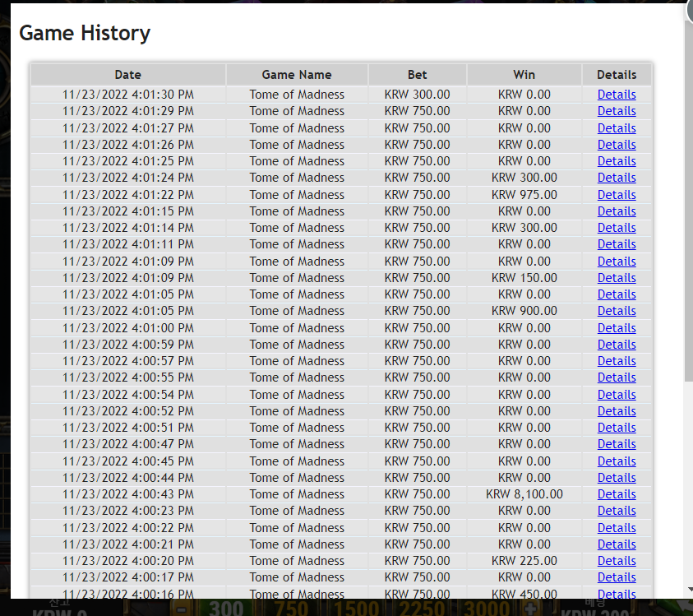Image resolution: width=693 pixels, height=616 pixels.
Task: Click the Details column header
Action: coord(617,75)
